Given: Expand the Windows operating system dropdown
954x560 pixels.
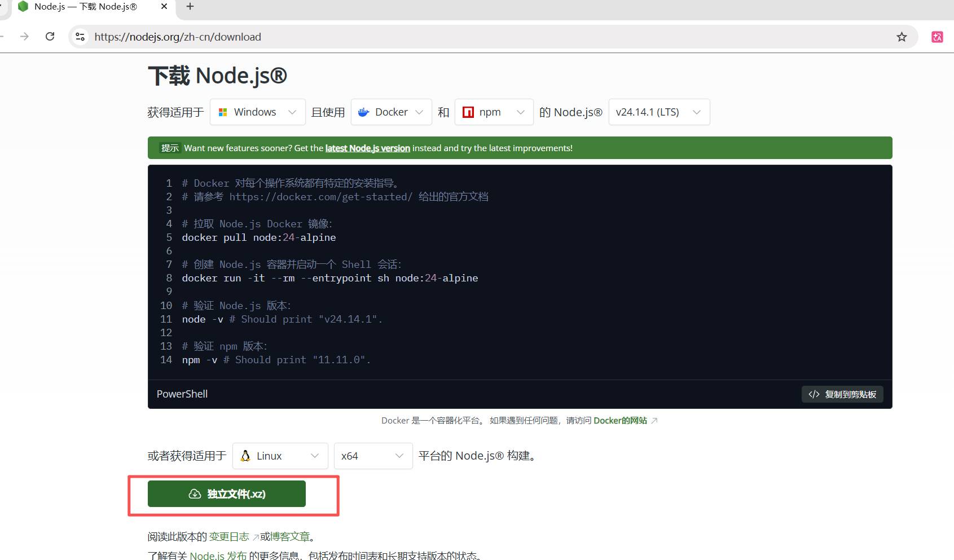Looking at the screenshot, I should point(257,112).
